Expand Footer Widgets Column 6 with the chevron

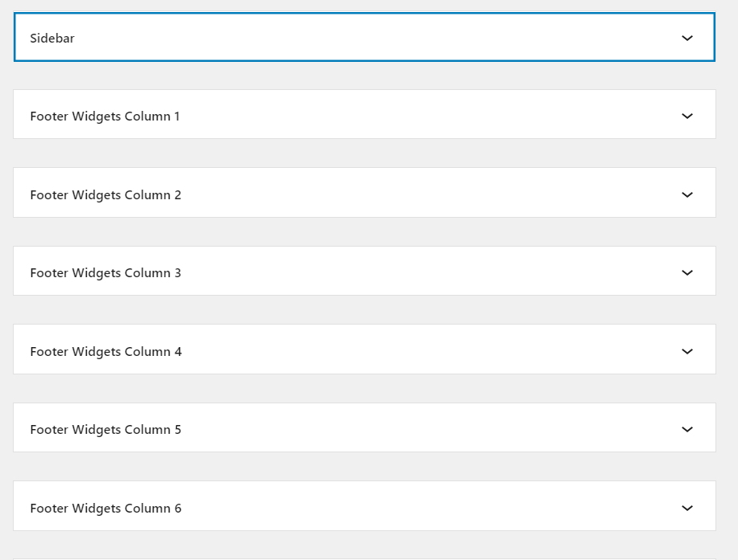tap(687, 508)
